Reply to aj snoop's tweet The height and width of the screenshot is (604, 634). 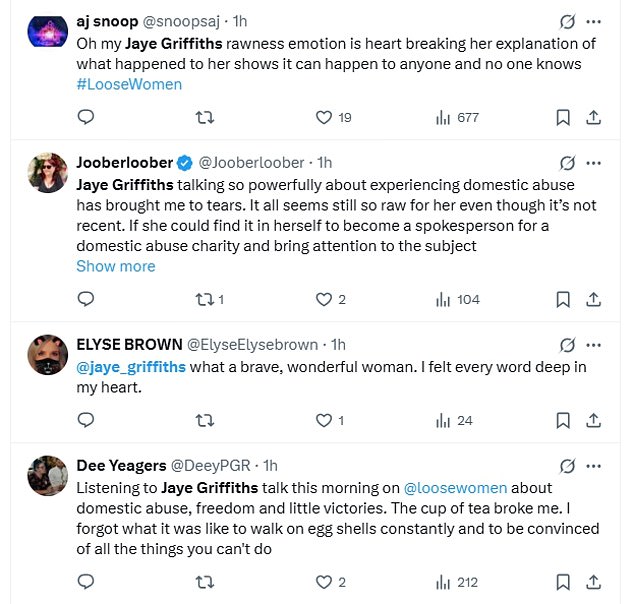(x=86, y=118)
